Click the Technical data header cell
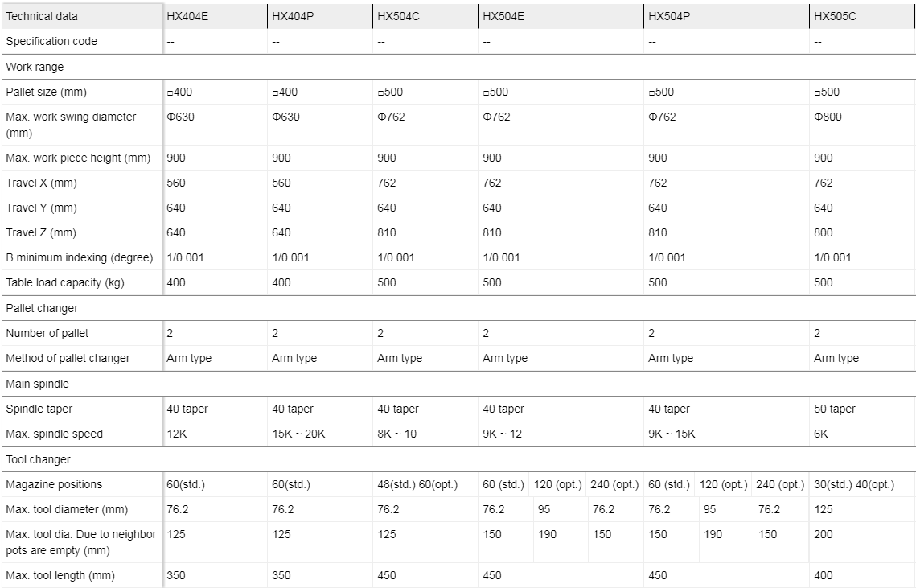Image resolution: width=916 pixels, height=588 pixels. pos(42,16)
